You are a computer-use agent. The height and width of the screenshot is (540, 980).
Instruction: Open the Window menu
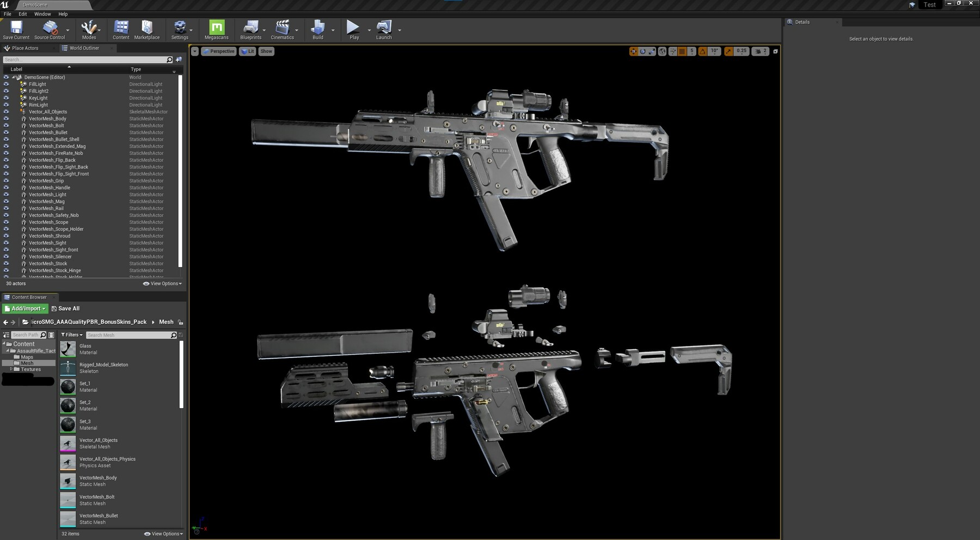click(42, 14)
